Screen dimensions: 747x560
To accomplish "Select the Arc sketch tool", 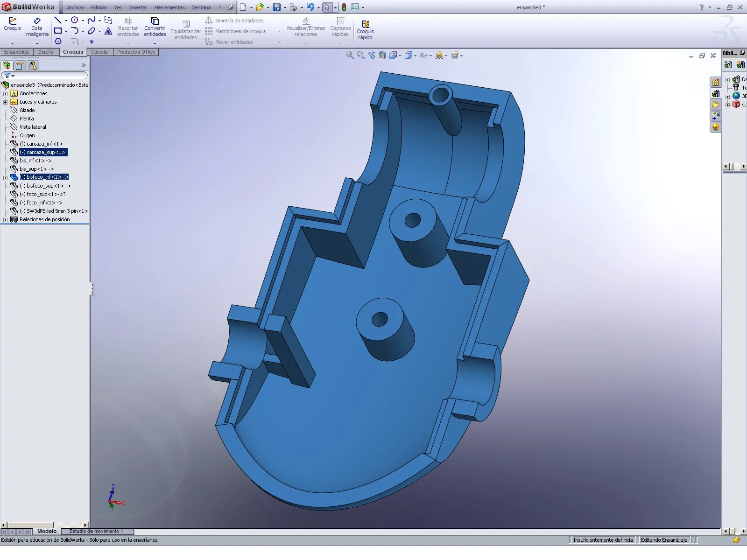I will (75, 31).
